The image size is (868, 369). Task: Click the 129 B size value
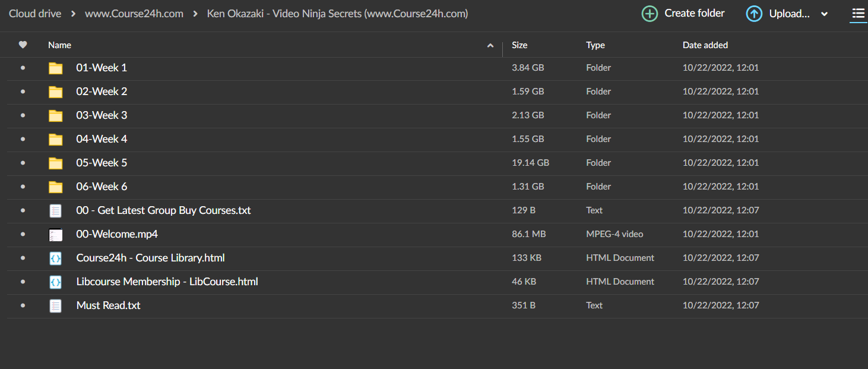point(524,210)
